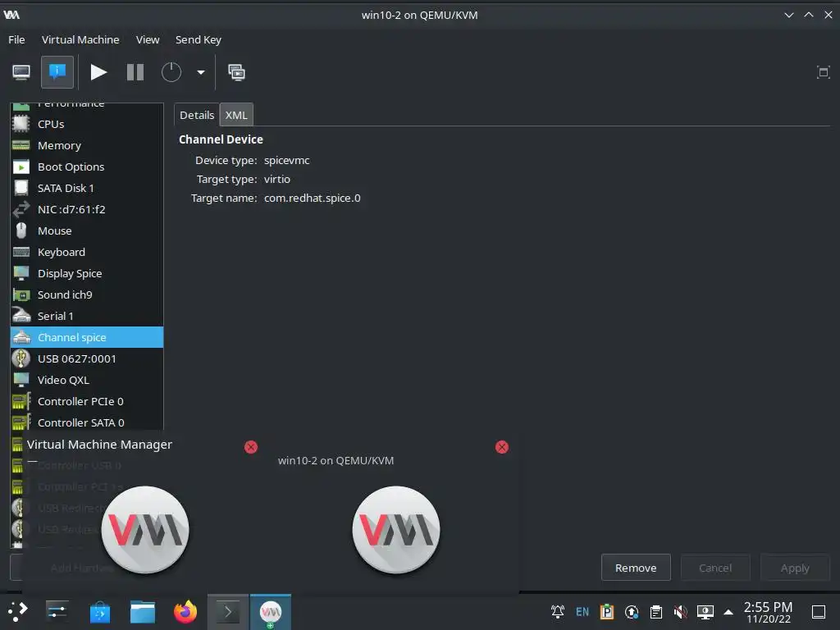Open the Virtual Machine menu
The height and width of the screenshot is (630, 840).
[80, 39]
